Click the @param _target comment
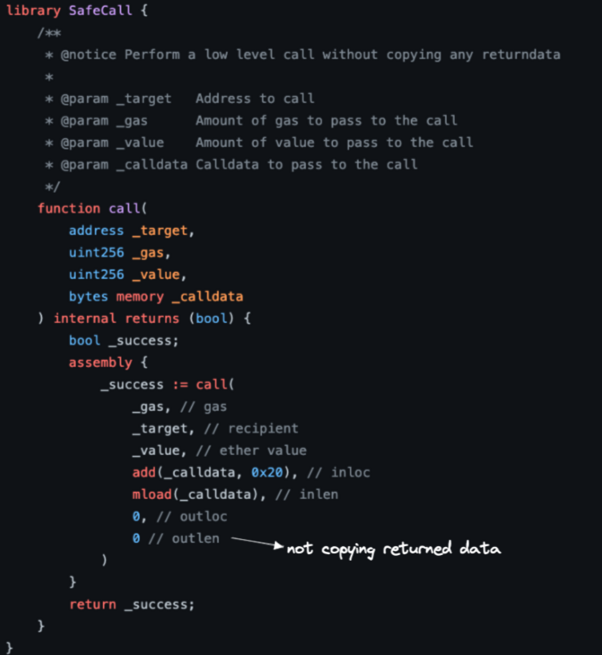The image size is (602, 655). click(x=180, y=99)
